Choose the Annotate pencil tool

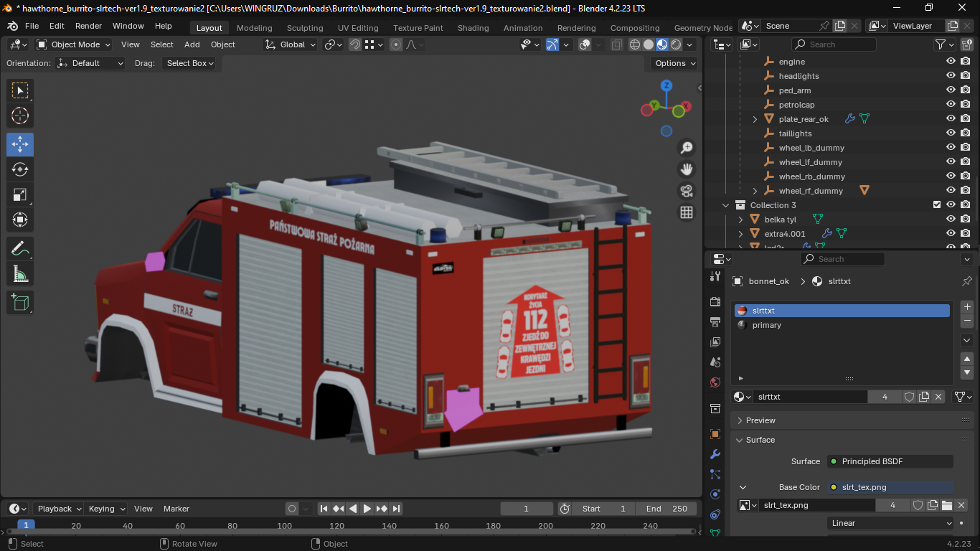point(20,248)
